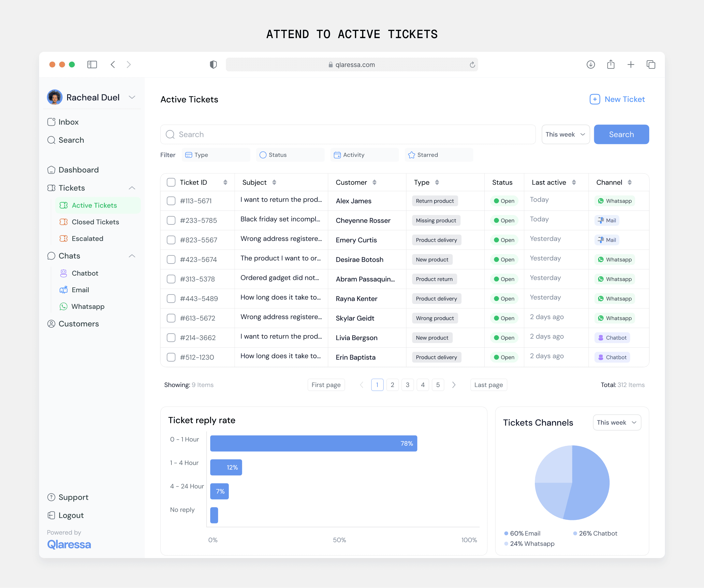The image size is (704, 588).
Task: Click the 60% Email legend dot
Action: [506, 533]
